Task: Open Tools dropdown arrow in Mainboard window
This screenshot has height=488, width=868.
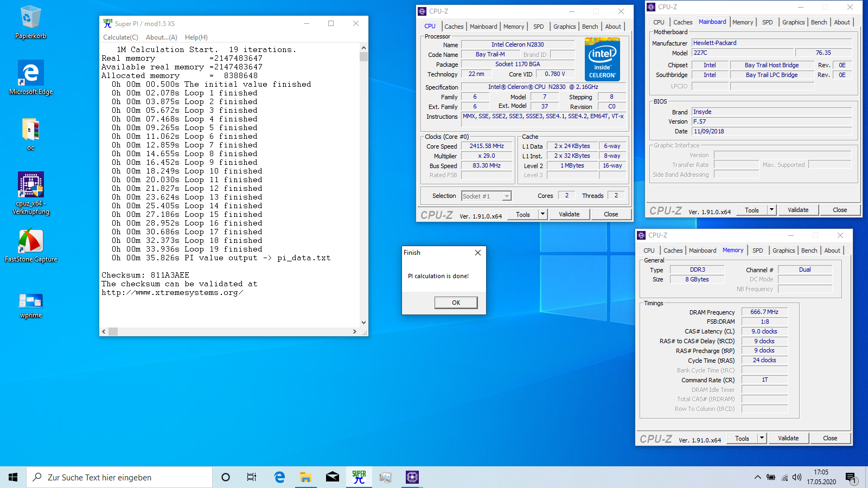Action: pyautogui.click(x=771, y=210)
